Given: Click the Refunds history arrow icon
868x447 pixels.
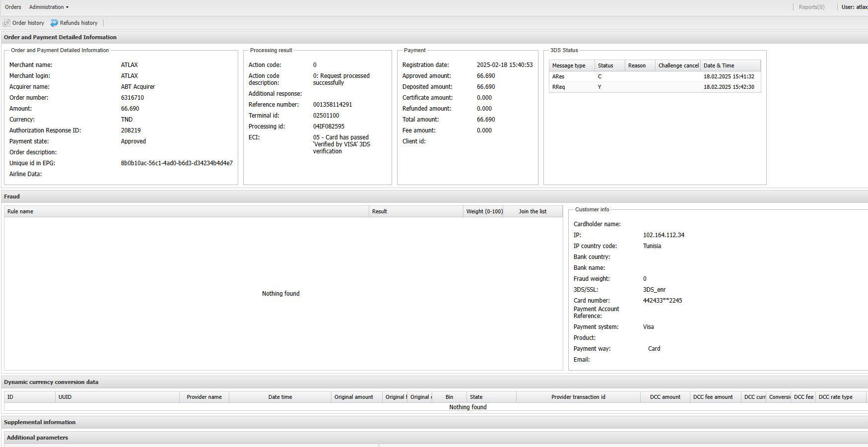Looking at the screenshot, I should (x=54, y=23).
